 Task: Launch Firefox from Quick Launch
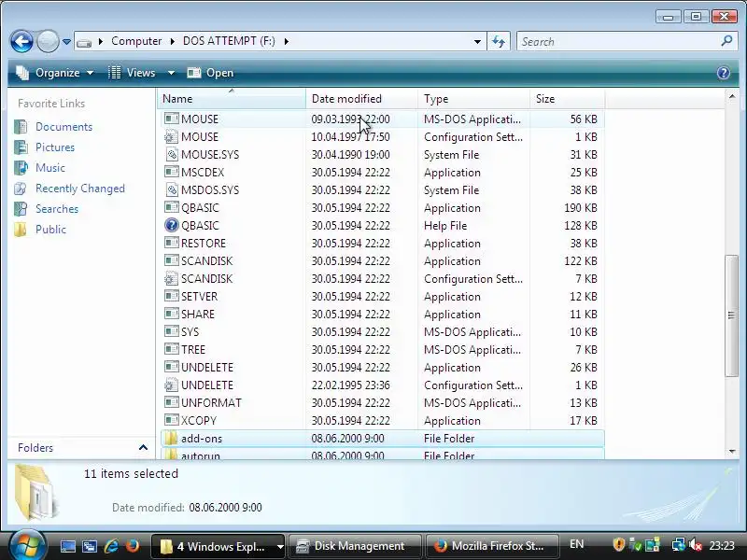[133, 546]
